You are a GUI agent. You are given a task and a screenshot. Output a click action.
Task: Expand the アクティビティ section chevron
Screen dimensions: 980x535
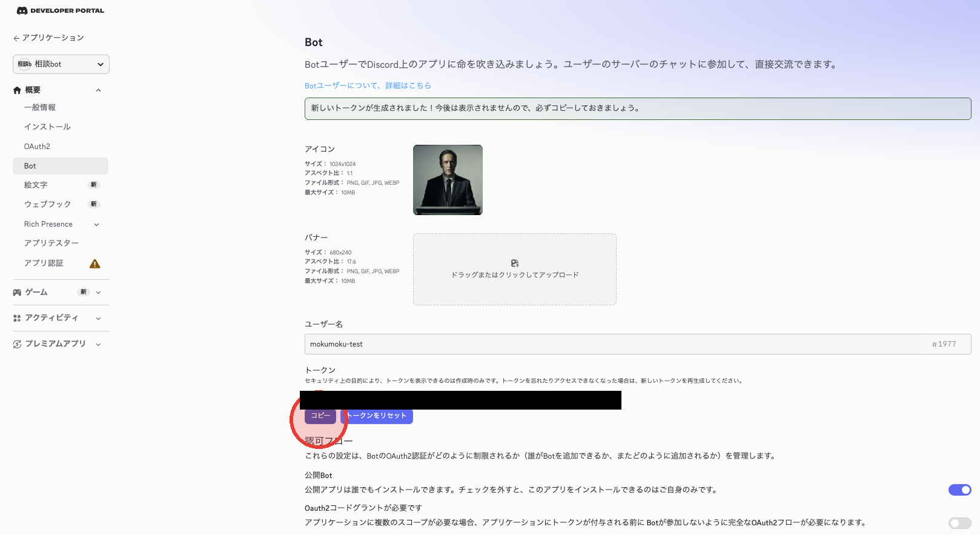pyautogui.click(x=98, y=318)
